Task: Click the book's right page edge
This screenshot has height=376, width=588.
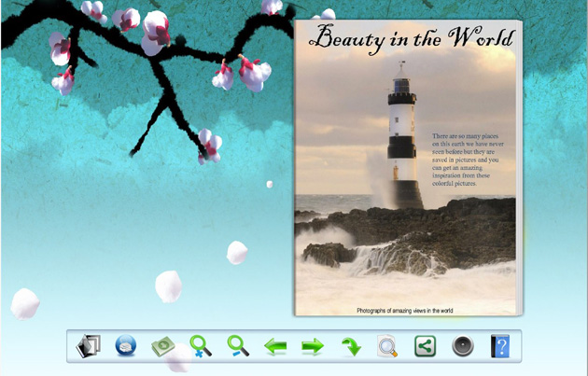Action: [x=520, y=168]
